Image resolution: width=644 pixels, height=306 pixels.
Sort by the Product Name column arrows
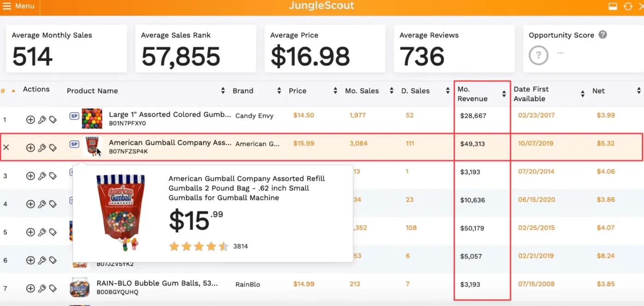pyautogui.click(x=223, y=91)
